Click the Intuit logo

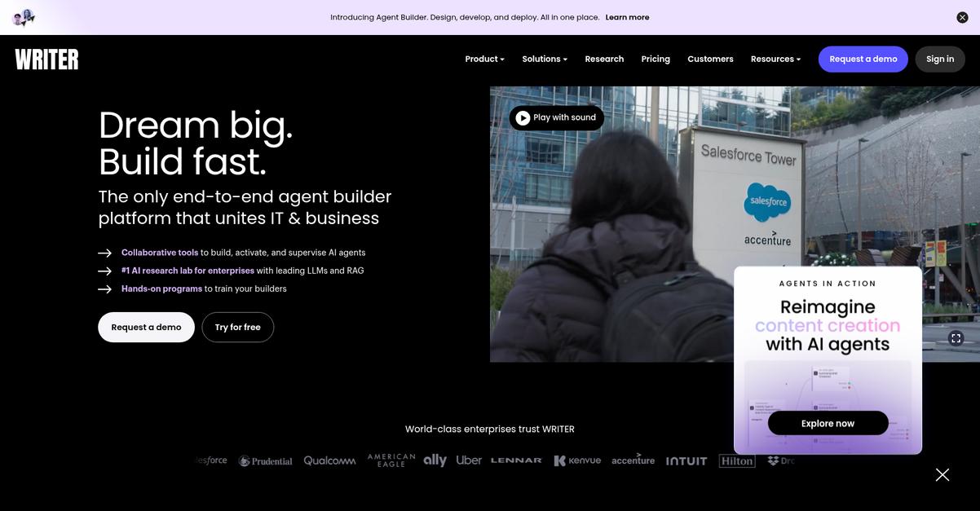point(686,460)
